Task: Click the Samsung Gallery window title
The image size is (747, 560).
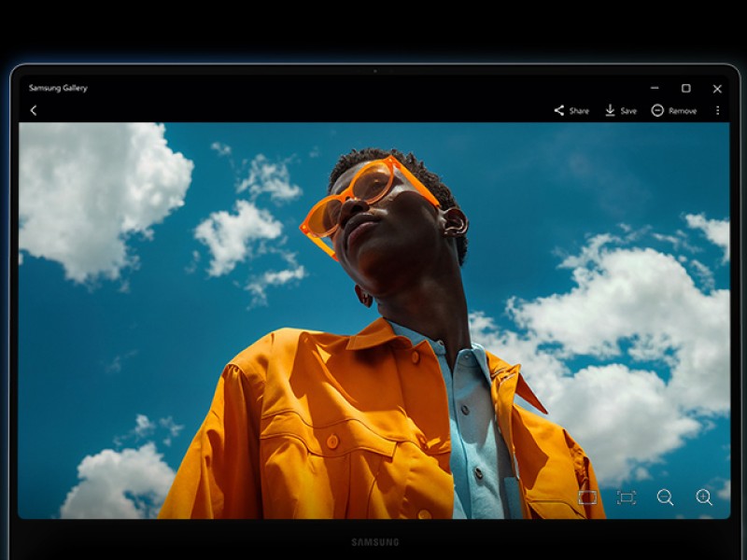Action: click(x=58, y=88)
